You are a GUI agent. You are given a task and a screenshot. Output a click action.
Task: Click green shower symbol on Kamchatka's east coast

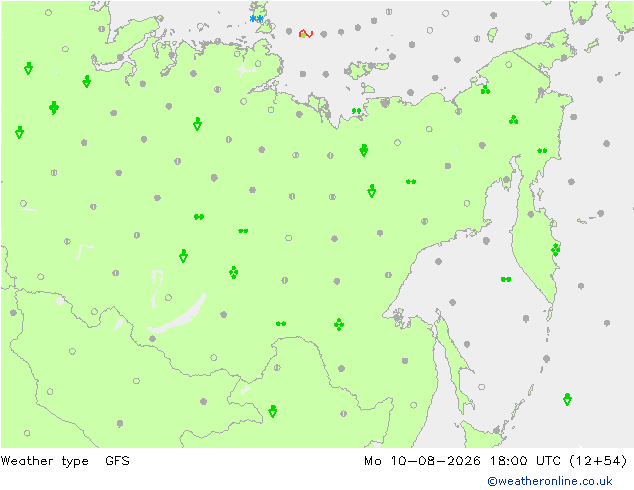coord(556,250)
